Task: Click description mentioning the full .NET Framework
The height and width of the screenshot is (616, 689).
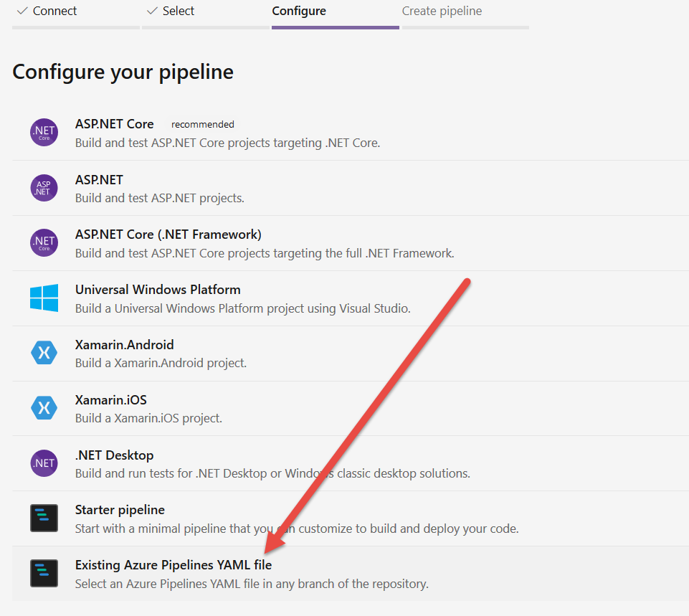Action: [265, 254]
